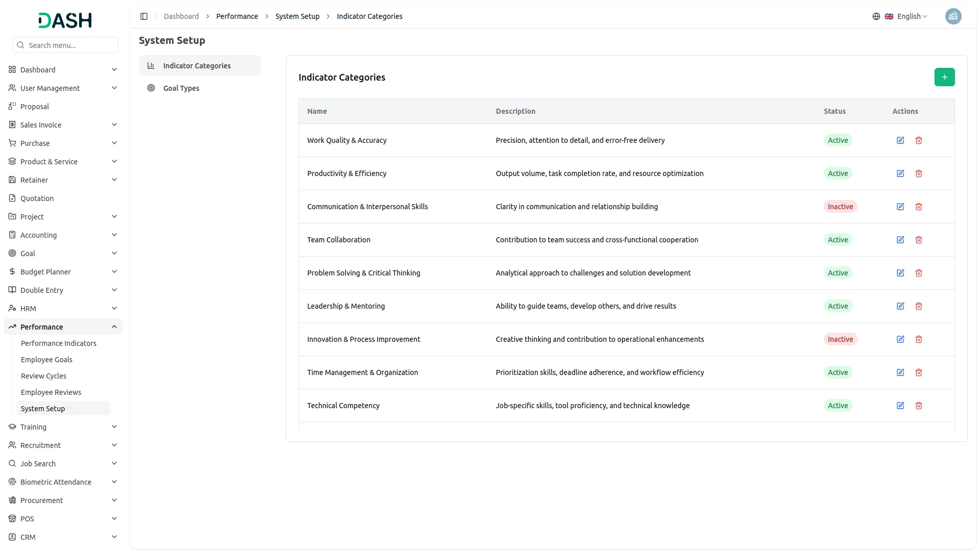This screenshot has height=551, width=980.
Task: Navigate to Dashboard via breadcrumb link
Action: pos(181,16)
